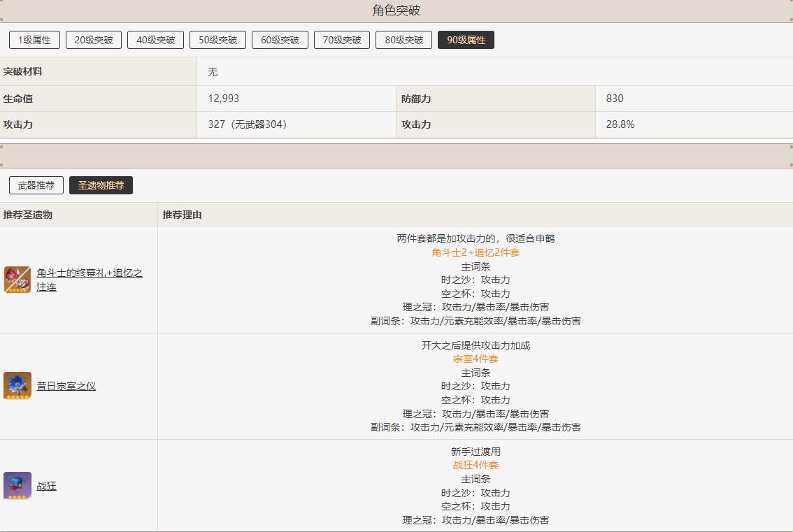Click the 昔日宗室之仪 artifact set icon

(17, 386)
